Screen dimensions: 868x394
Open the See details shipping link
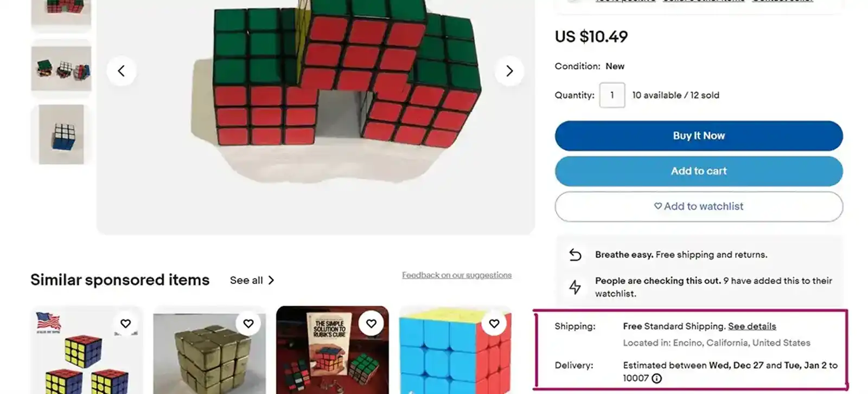(752, 326)
